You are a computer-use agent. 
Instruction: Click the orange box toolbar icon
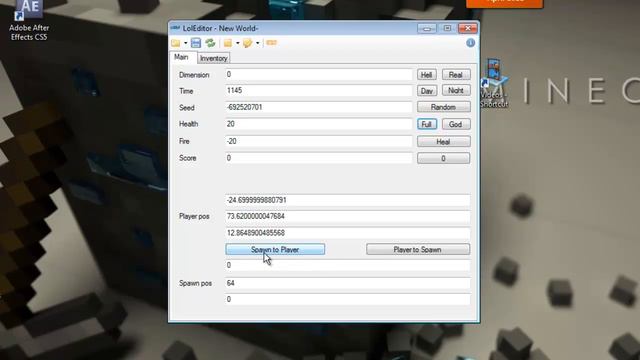pyautogui.click(x=228, y=43)
